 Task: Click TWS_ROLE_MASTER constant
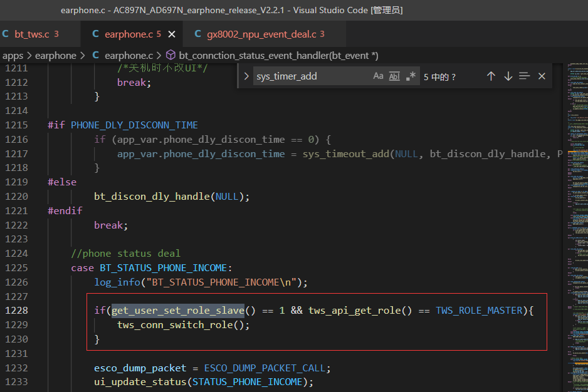[479, 311]
